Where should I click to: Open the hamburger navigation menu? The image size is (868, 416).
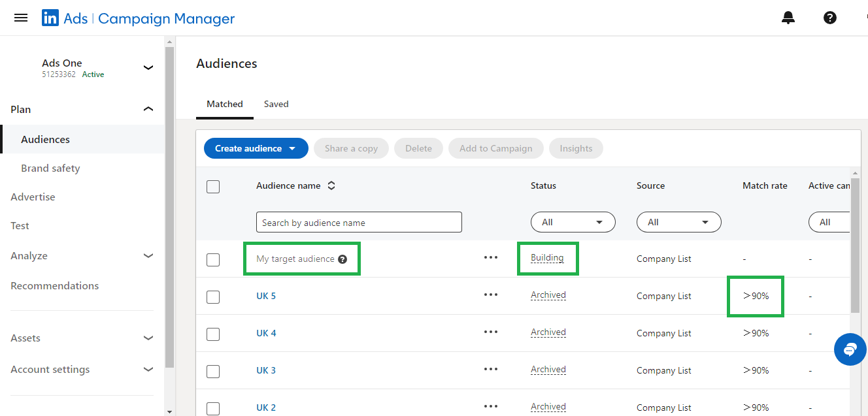(21, 18)
